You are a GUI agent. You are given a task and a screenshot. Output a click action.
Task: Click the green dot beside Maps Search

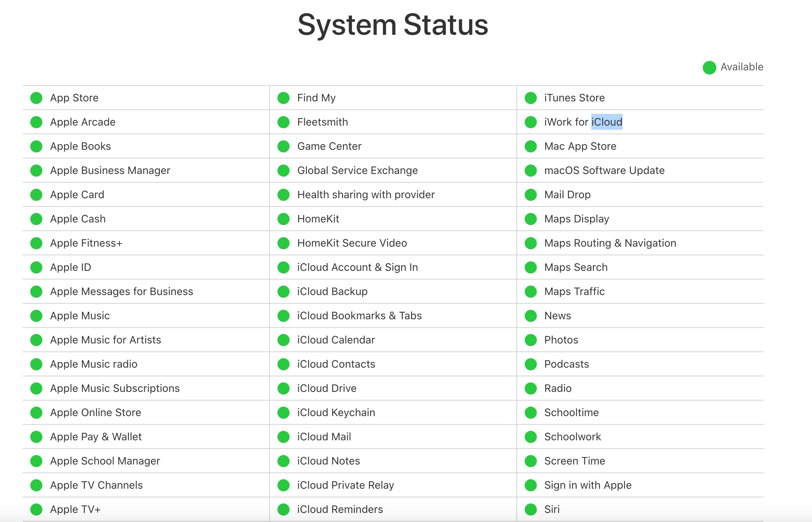(531, 267)
